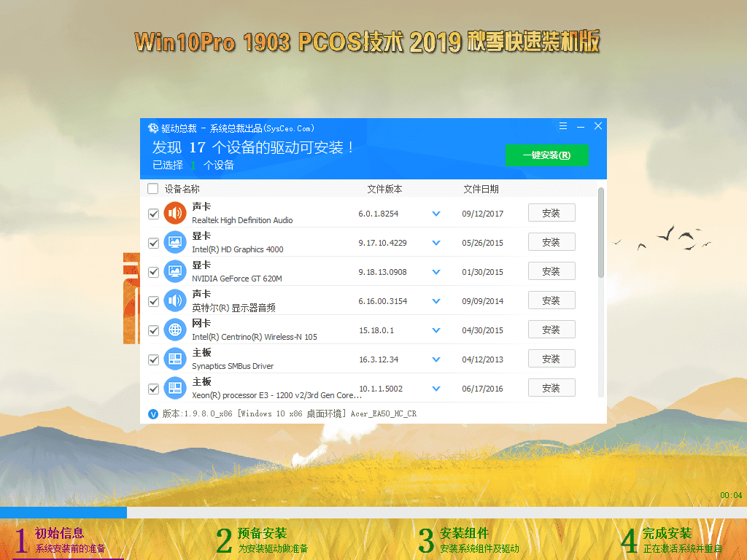The height and width of the screenshot is (560, 747).
Task: Click step 3 安装组件 label
Action: (x=465, y=533)
